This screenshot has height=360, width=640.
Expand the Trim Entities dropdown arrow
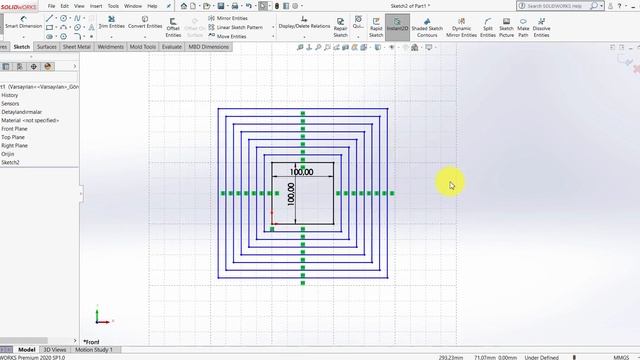(111, 37)
